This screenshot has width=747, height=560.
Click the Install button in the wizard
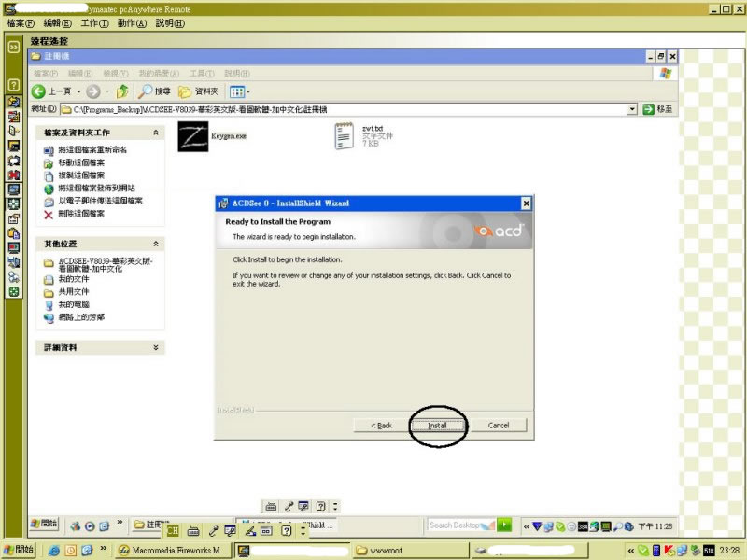coord(438,426)
